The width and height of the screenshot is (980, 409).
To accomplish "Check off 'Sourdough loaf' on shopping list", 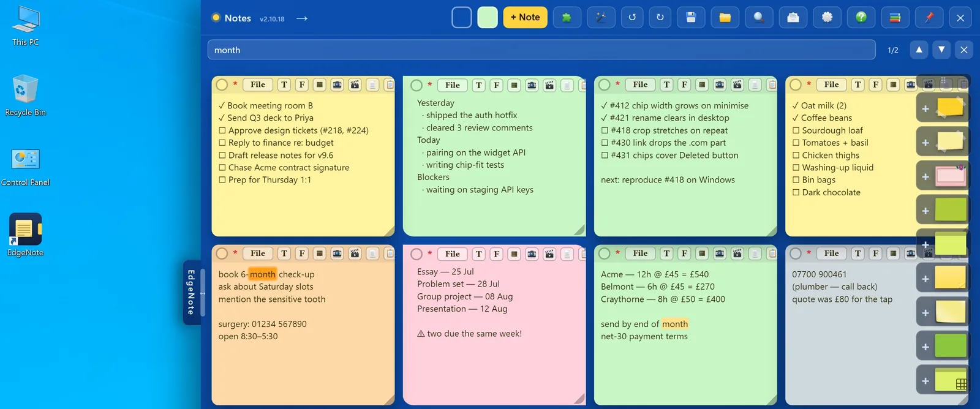I will point(796,130).
